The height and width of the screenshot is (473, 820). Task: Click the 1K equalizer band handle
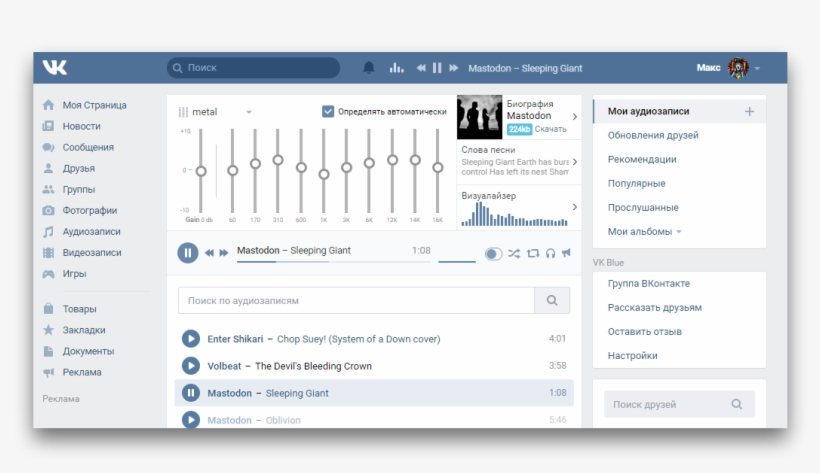click(x=324, y=174)
